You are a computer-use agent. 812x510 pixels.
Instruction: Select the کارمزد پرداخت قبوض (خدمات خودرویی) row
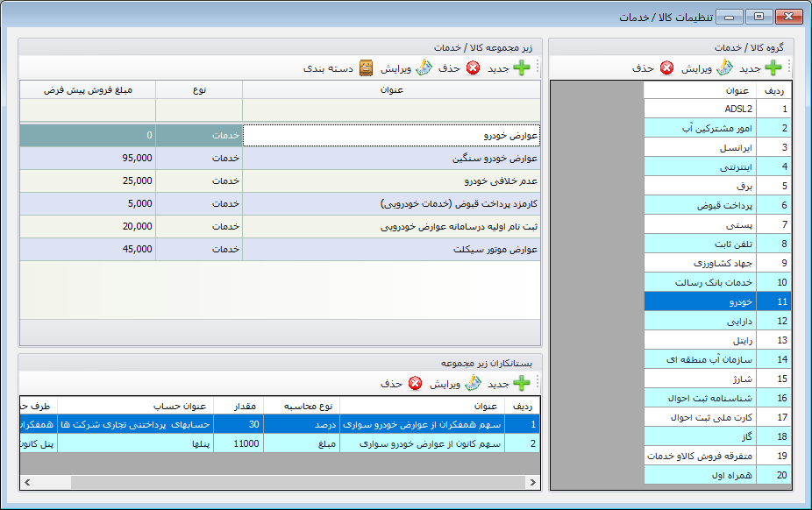coord(280,204)
